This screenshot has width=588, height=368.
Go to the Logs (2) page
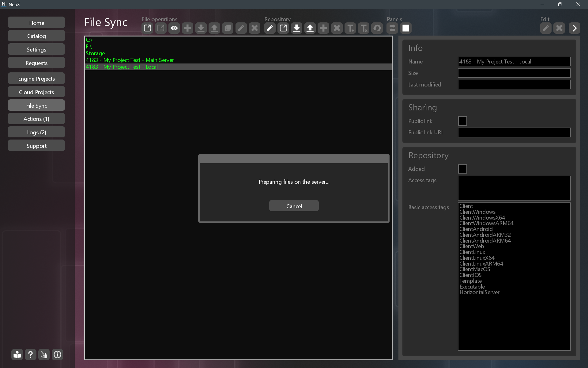point(36,132)
